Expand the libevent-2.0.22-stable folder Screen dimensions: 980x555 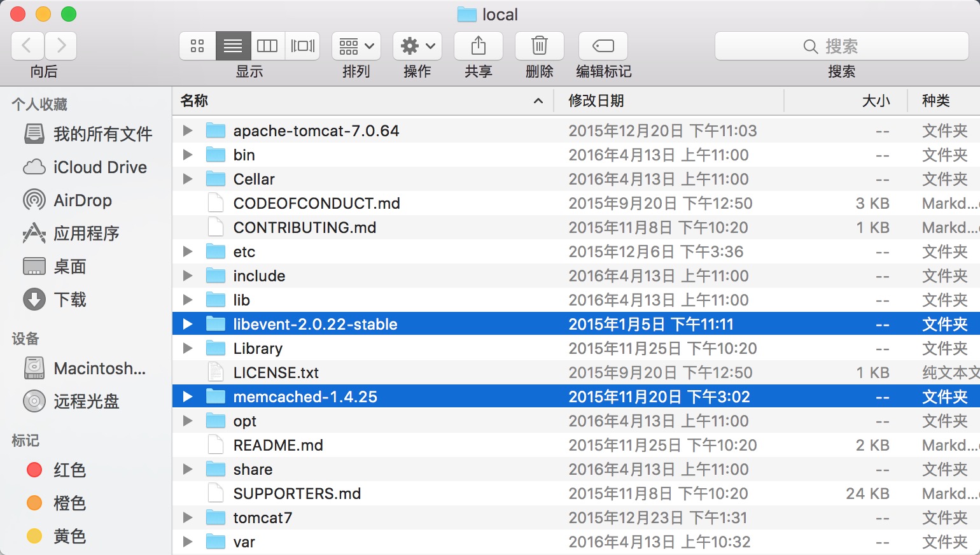188,324
